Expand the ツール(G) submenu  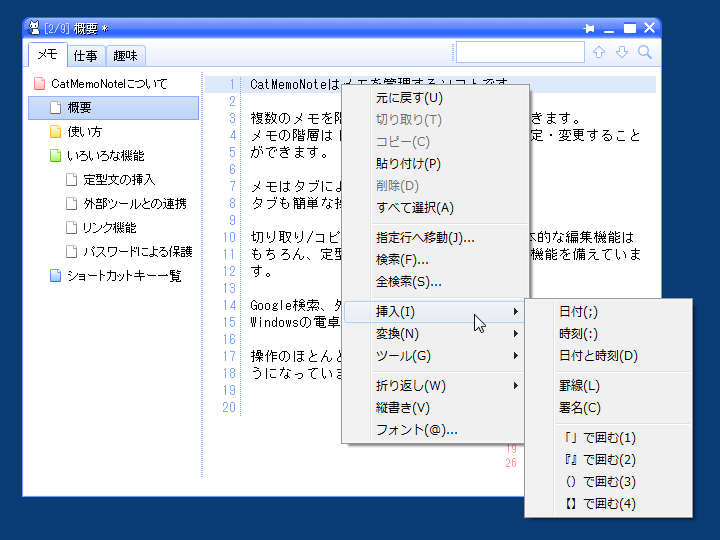[x=434, y=356]
